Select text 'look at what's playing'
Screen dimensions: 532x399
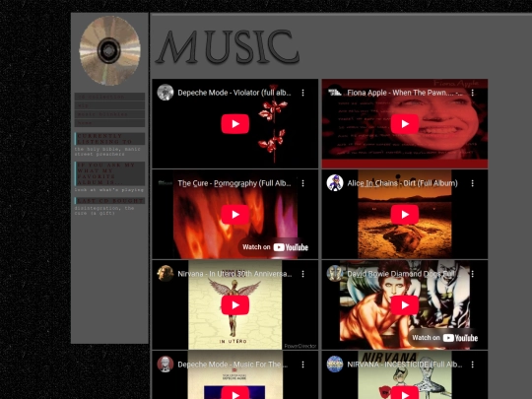(x=109, y=190)
